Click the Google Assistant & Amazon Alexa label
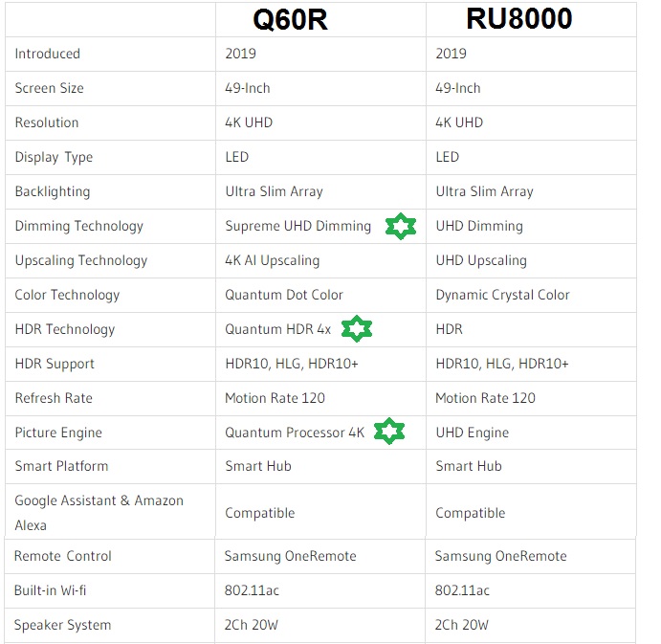Image resolution: width=661 pixels, height=644 pixels. (x=99, y=513)
